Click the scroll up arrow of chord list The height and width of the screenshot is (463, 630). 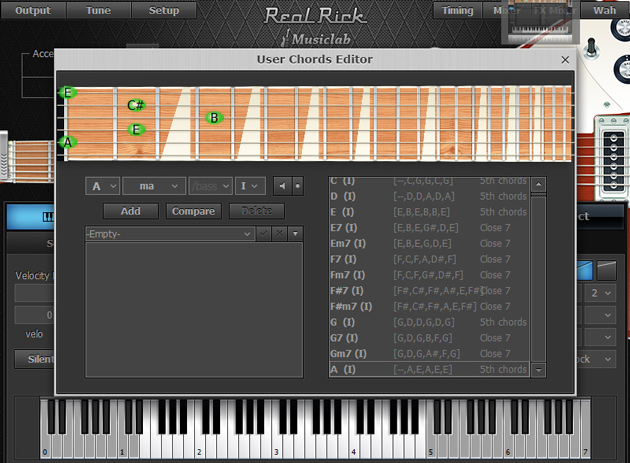click(538, 184)
